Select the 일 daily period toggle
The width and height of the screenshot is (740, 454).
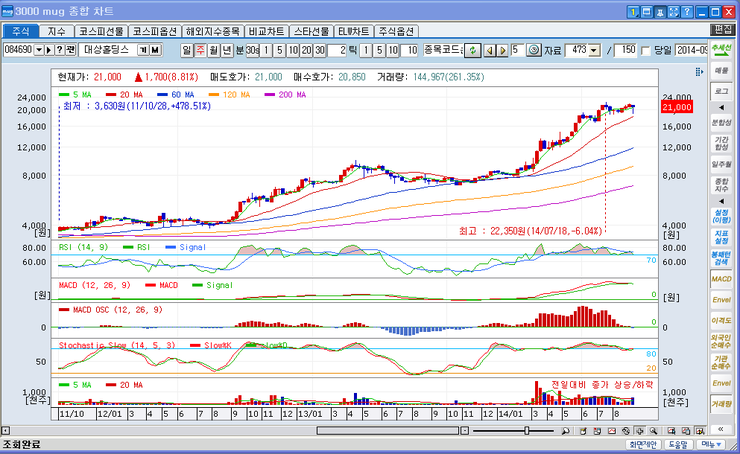coord(187,50)
